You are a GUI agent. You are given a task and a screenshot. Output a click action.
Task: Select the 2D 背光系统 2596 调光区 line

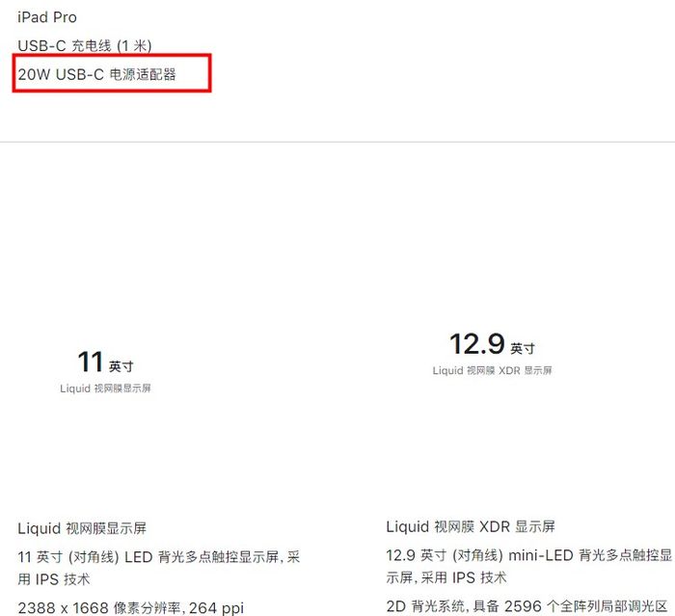[526, 606]
